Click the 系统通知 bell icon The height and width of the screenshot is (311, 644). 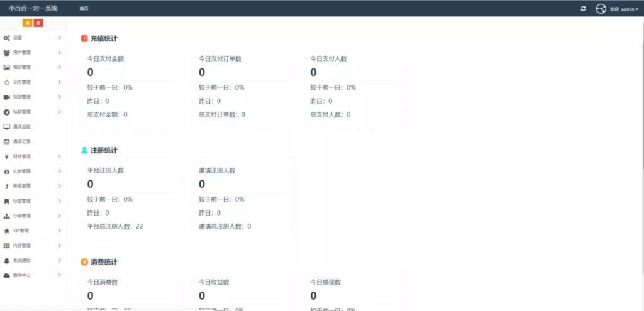click(6, 260)
